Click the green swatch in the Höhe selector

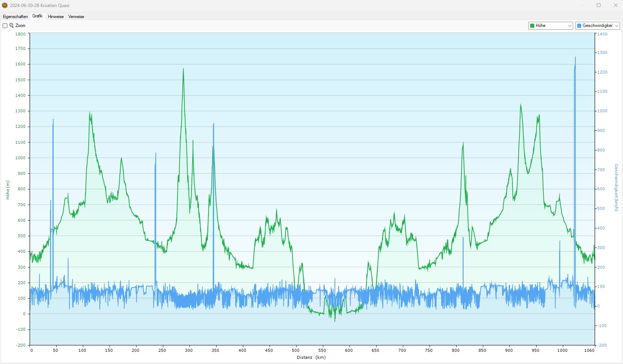coord(532,25)
